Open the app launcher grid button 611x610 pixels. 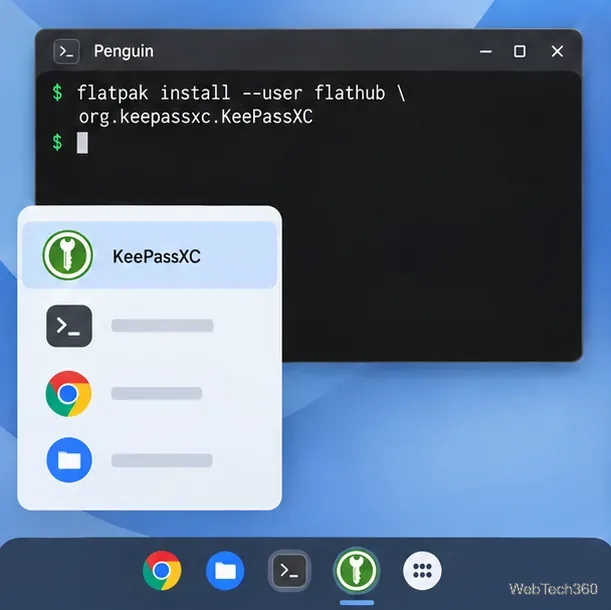422,571
